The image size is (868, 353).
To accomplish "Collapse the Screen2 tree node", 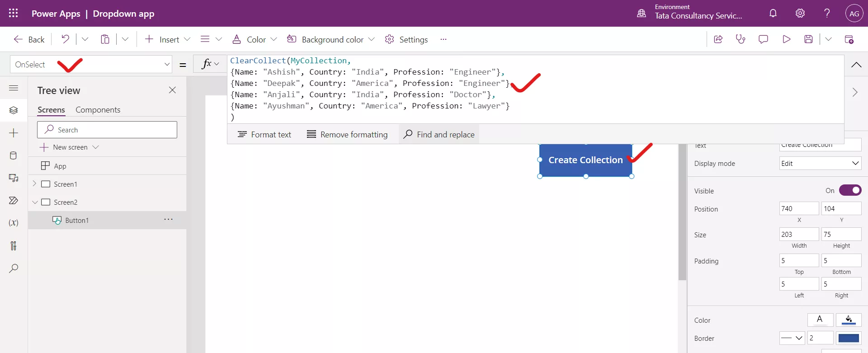I will 35,202.
